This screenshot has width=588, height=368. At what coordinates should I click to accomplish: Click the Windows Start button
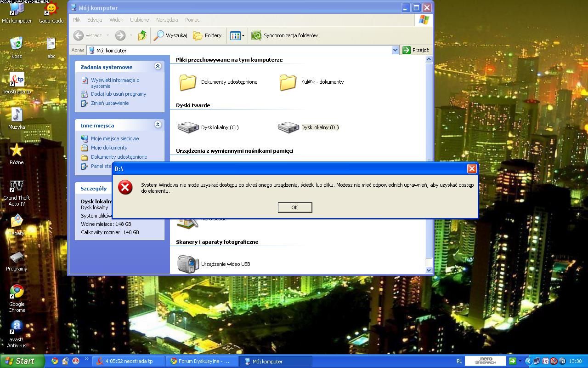[21, 361]
